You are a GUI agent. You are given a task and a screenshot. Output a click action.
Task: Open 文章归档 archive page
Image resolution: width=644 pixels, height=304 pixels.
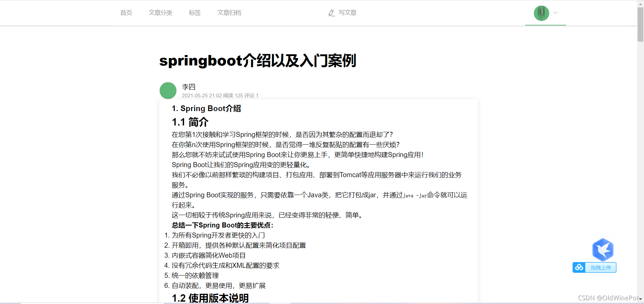(229, 13)
